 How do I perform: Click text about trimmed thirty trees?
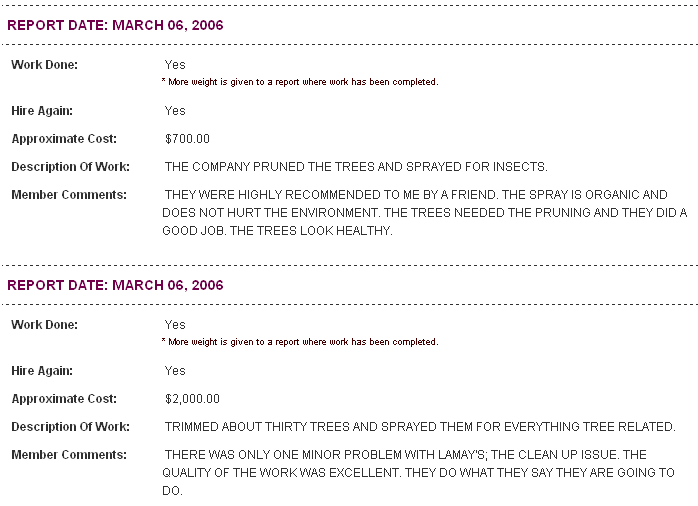point(420,427)
